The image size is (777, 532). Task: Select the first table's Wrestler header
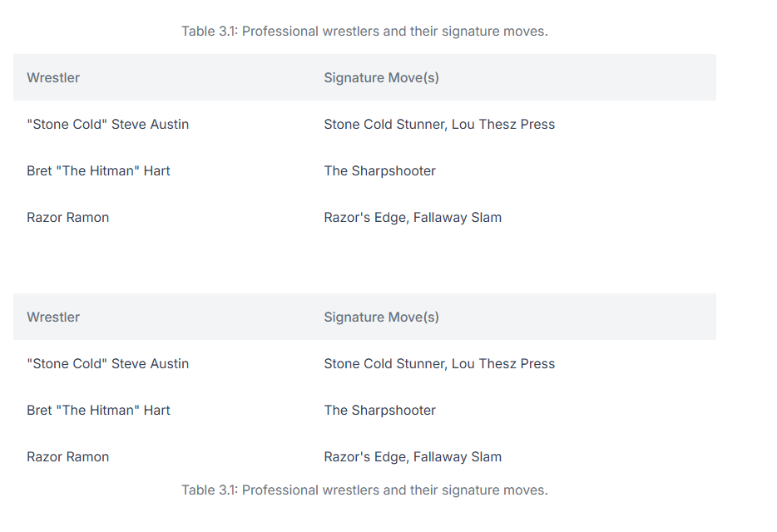click(x=53, y=78)
